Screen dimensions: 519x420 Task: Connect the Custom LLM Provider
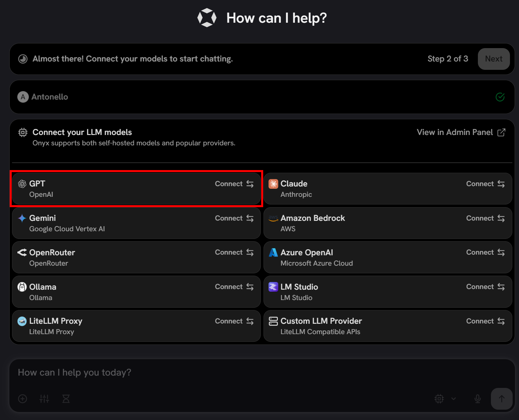[x=486, y=321]
